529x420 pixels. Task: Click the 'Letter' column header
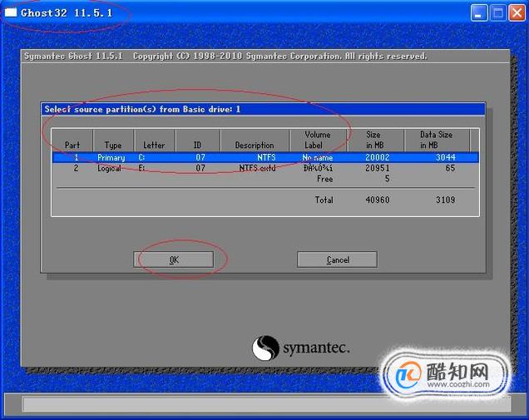154,140
